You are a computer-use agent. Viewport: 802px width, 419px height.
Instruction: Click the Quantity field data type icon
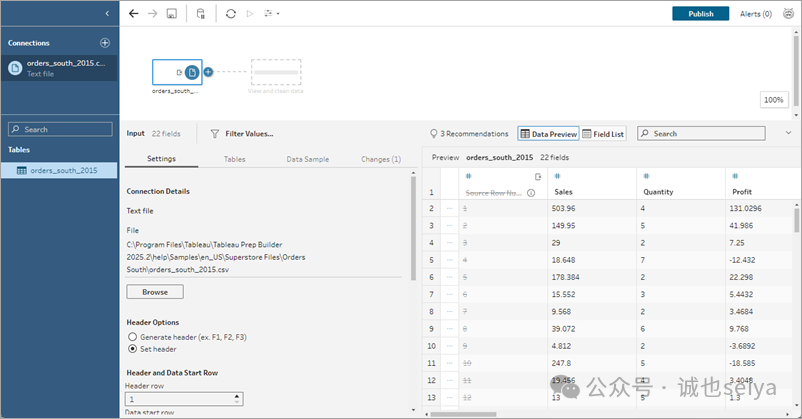point(647,177)
